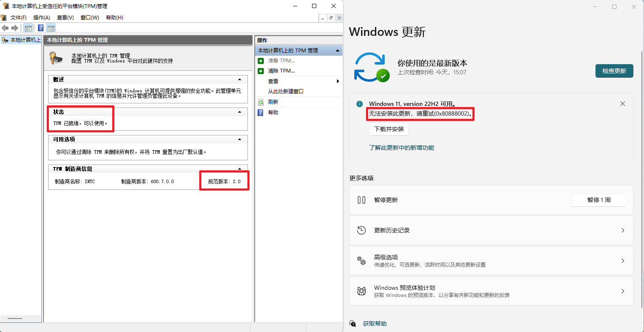The height and width of the screenshot is (332, 644).
Task: Pause updates for 1 week
Action: (598, 200)
